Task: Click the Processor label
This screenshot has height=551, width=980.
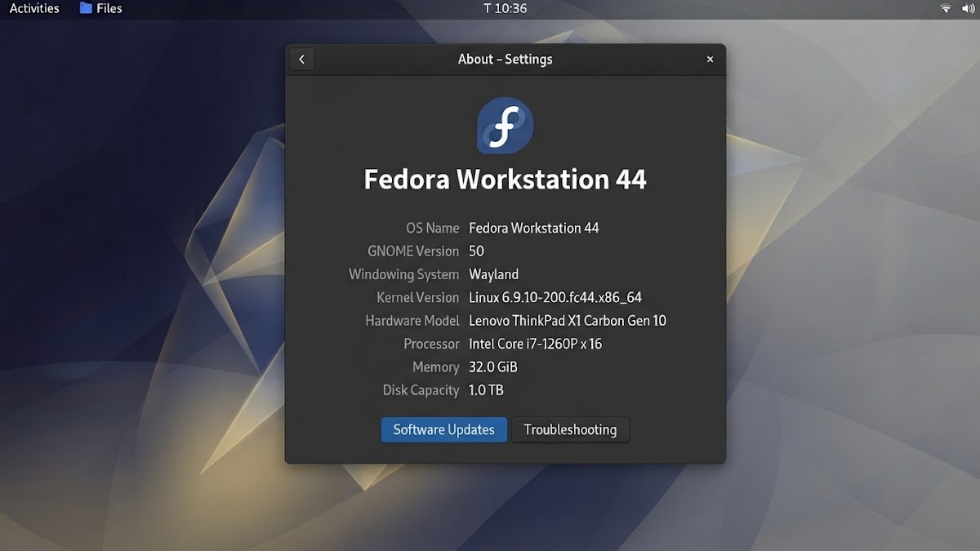Action: pyautogui.click(x=431, y=344)
